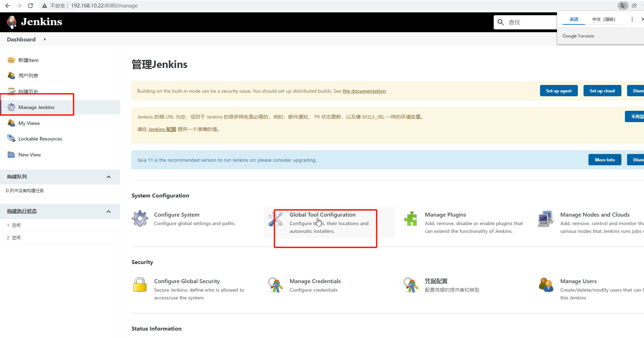The height and width of the screenshot is (338, 644).
Task: Expand the Dashboard breadcrumb arrow
Action: pyautogui.click(x=45, y=39)
